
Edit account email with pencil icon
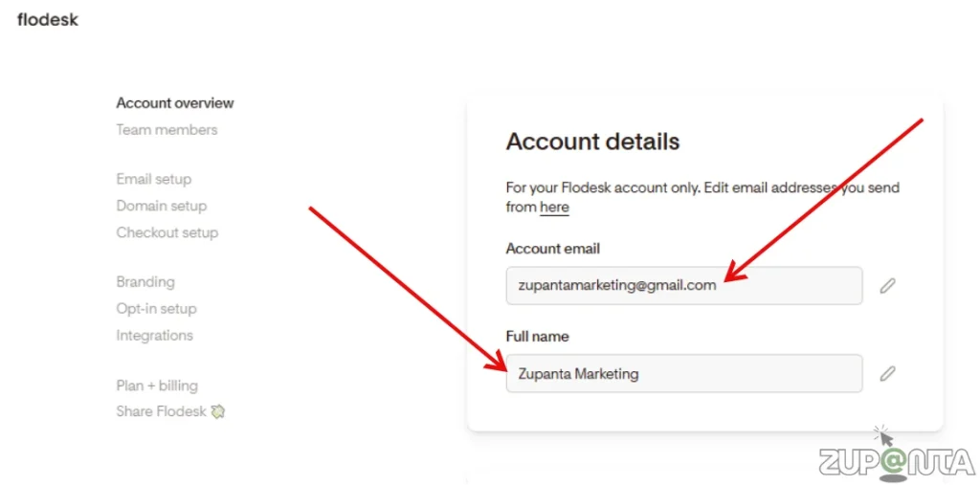[887, 285]
